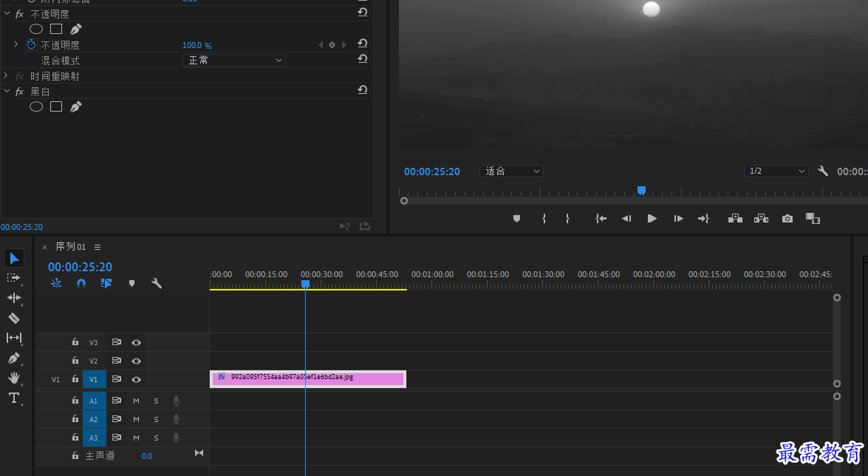Screen dimensions: 868x476
Task: Select pen mask tool under 黑白 effect
Action: click(x=76, y=106)
